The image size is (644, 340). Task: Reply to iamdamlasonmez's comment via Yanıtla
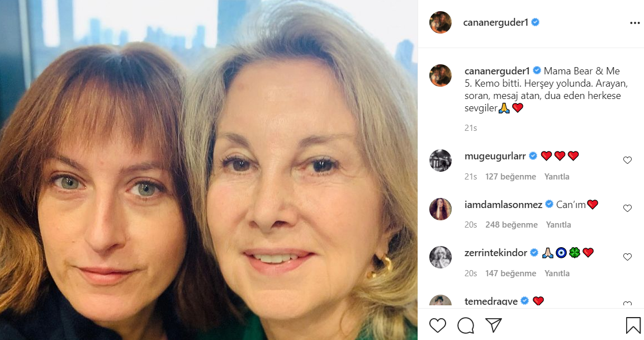pos(558,225)
